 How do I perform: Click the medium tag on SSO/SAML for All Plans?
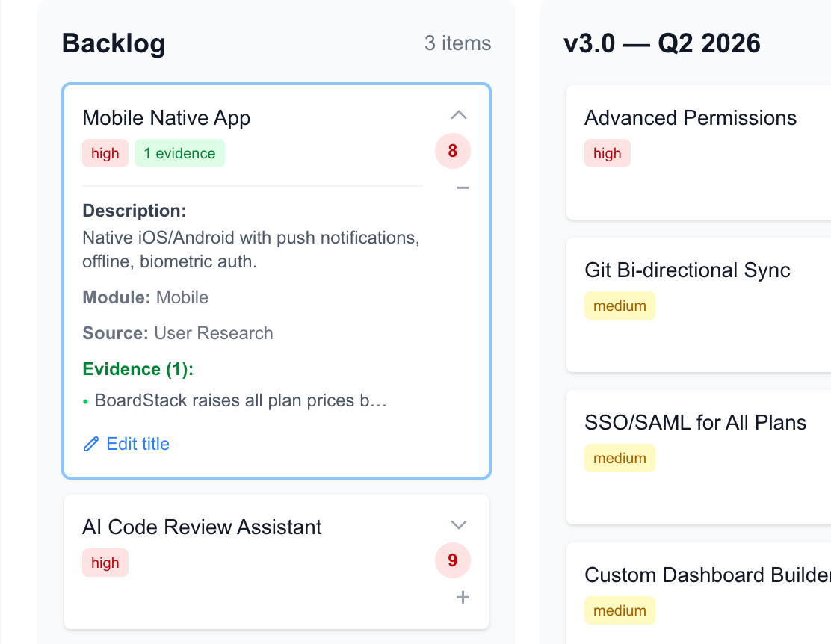[x=620, y=458]
